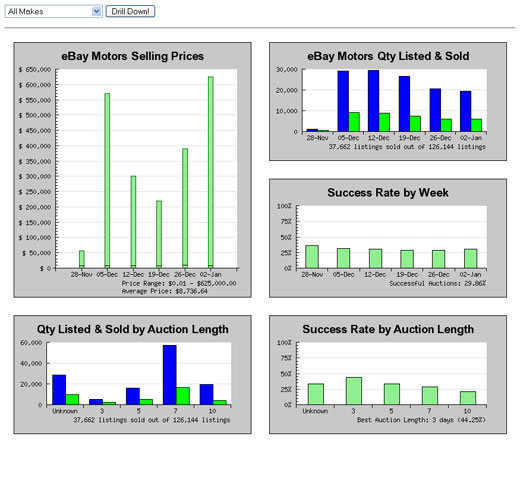Click the eBay Motors Qty Listed & Sold title
This screenshot has width=520, height=481.
(388, 56)
